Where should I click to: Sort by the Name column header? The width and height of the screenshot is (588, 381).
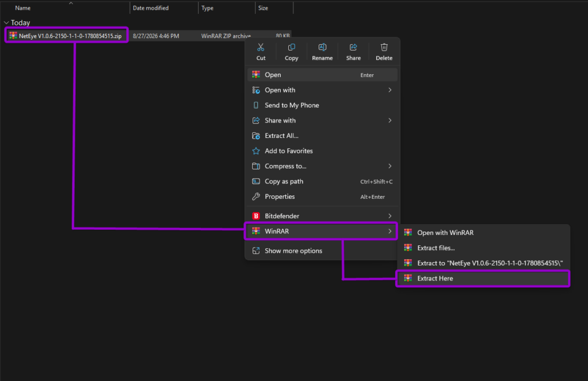coord(23,8)
